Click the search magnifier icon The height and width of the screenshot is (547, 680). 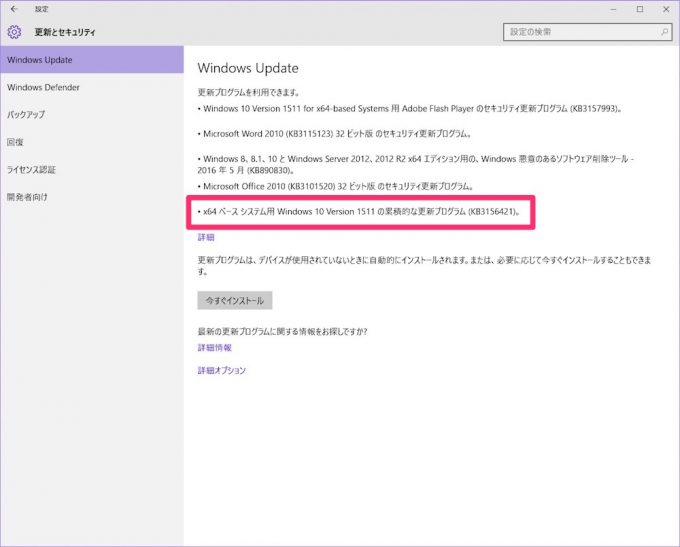(664, 32)
